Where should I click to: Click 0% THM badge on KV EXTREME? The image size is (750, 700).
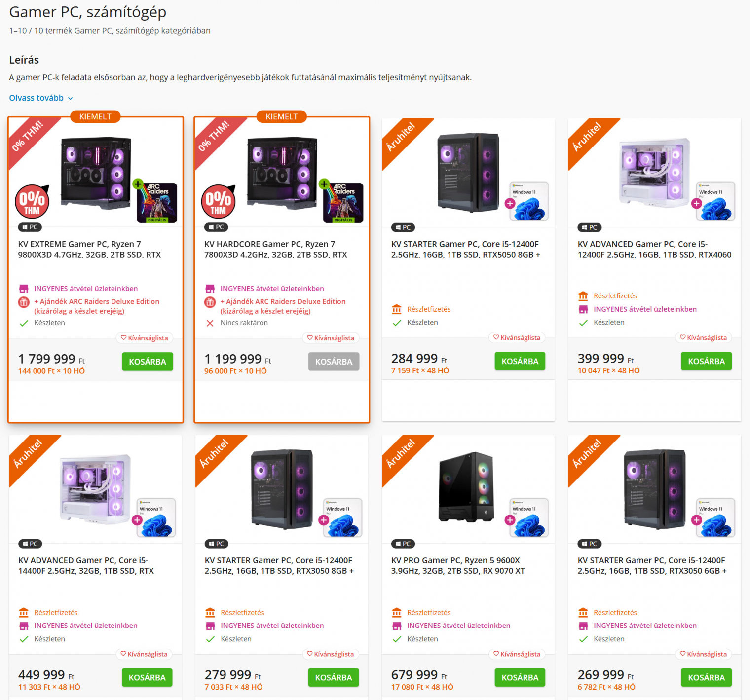pos(32,201)
